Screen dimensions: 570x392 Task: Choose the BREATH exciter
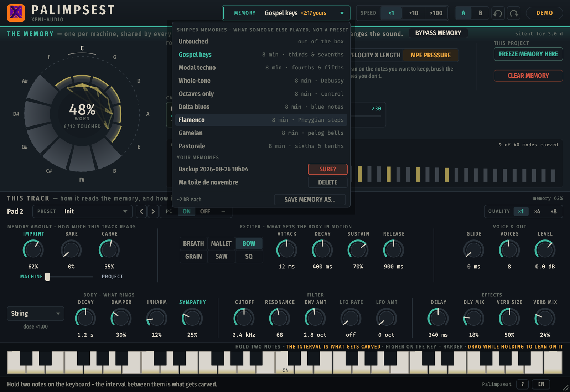coord(193,243)
